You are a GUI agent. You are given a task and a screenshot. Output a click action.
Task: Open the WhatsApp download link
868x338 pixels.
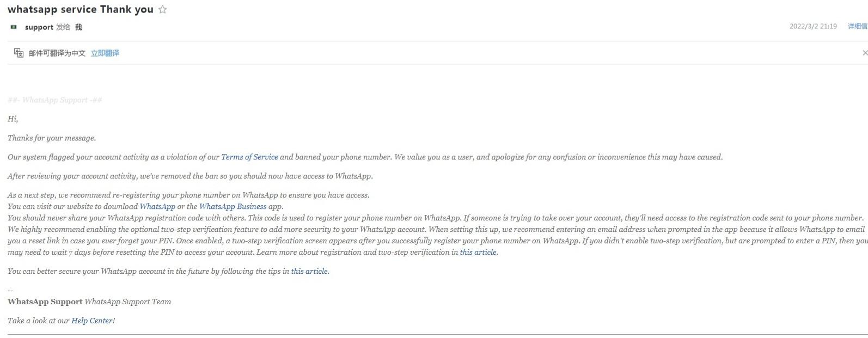[157, 206]
